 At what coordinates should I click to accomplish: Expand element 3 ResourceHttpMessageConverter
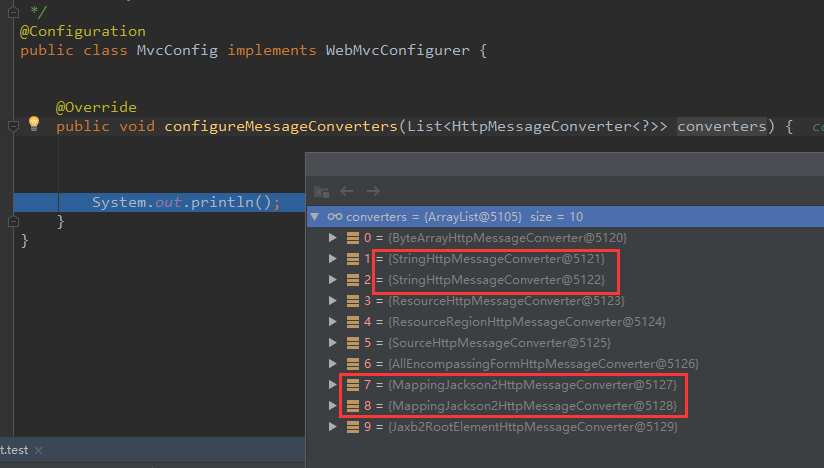tap(333, 300)
